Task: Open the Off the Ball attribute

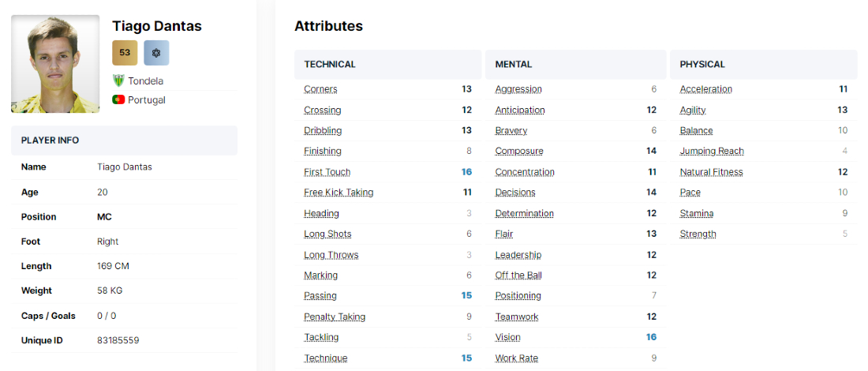Action: click(x=518, y=275)
